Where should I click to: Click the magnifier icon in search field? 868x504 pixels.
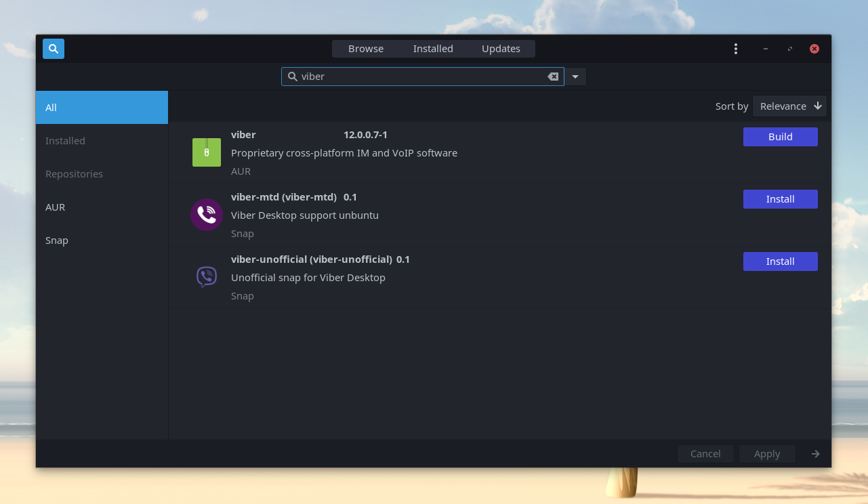coord(293,77)
